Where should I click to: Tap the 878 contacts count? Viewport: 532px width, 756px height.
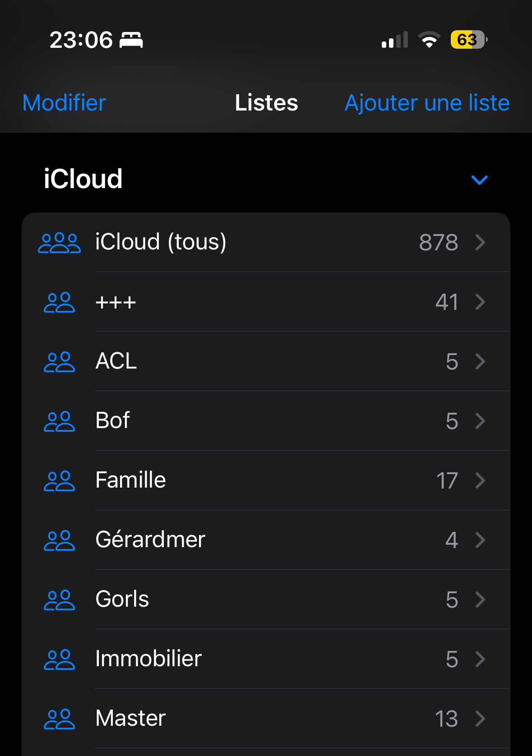[438, 243]
